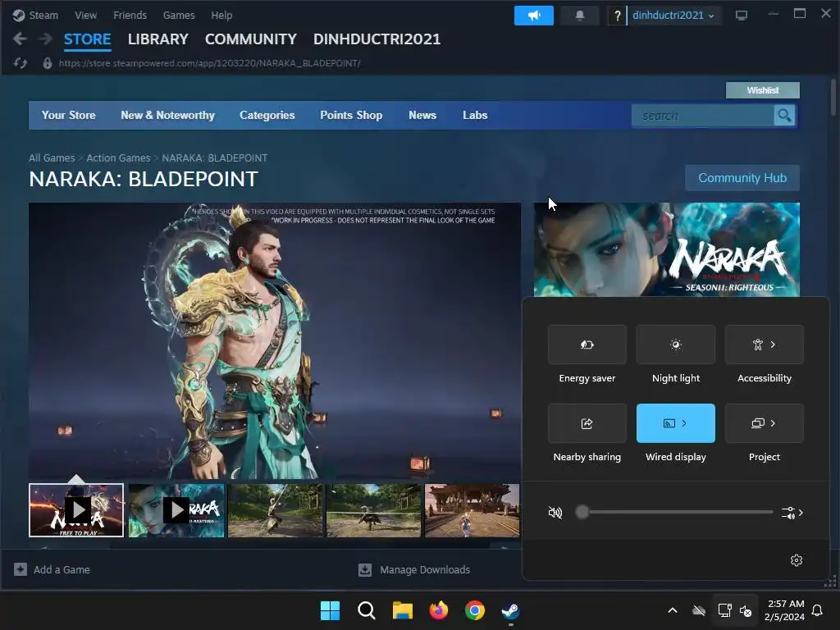840x630 pixels.
Task: Select the temple screenshot thumbnail
Action: point(472,510)
